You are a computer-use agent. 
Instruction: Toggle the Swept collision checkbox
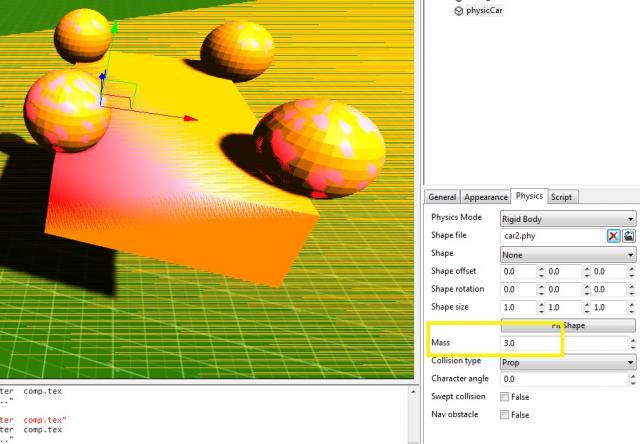[x=504, y=397]
